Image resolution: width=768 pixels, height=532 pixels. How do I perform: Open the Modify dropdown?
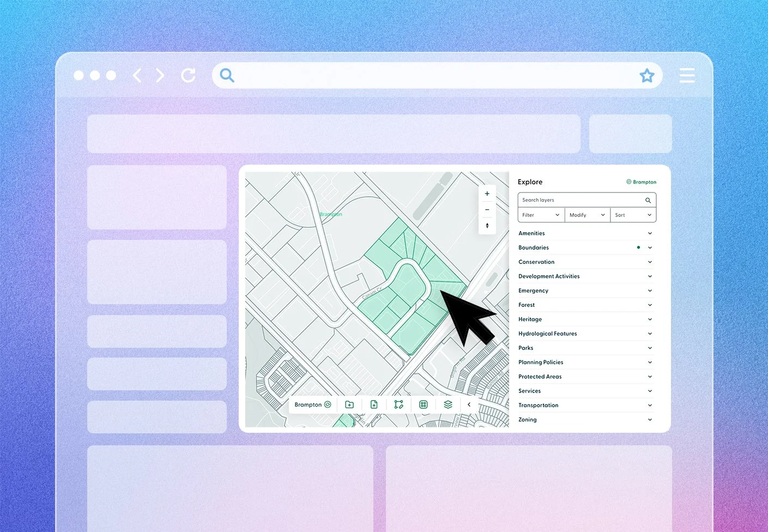tap(587, 215)
